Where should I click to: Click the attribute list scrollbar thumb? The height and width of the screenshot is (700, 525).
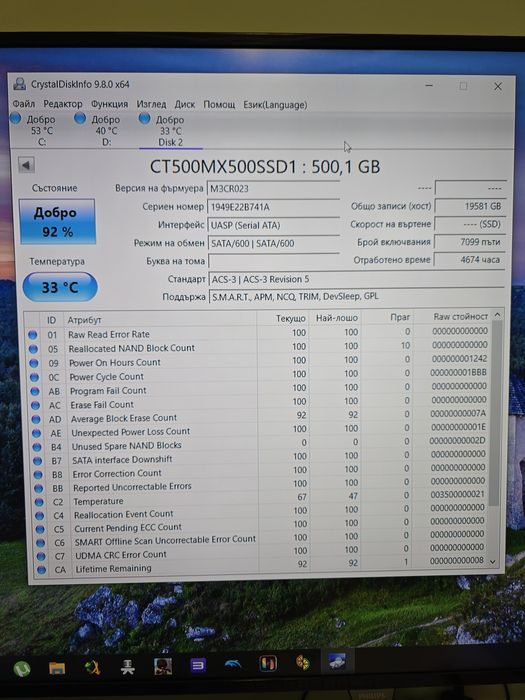click(495, 413)
